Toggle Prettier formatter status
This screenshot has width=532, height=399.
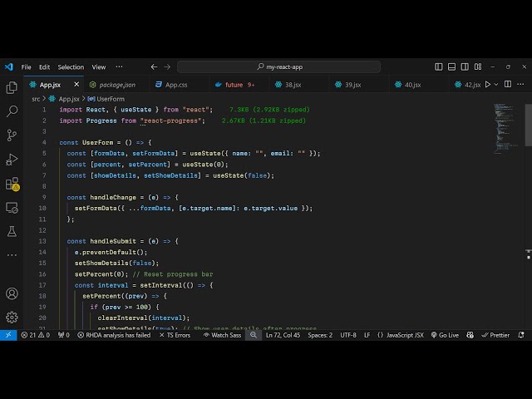tap(495, 335)
